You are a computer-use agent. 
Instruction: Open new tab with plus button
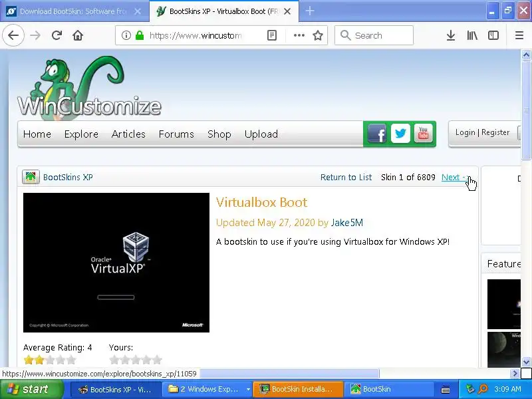pos(309,11)
